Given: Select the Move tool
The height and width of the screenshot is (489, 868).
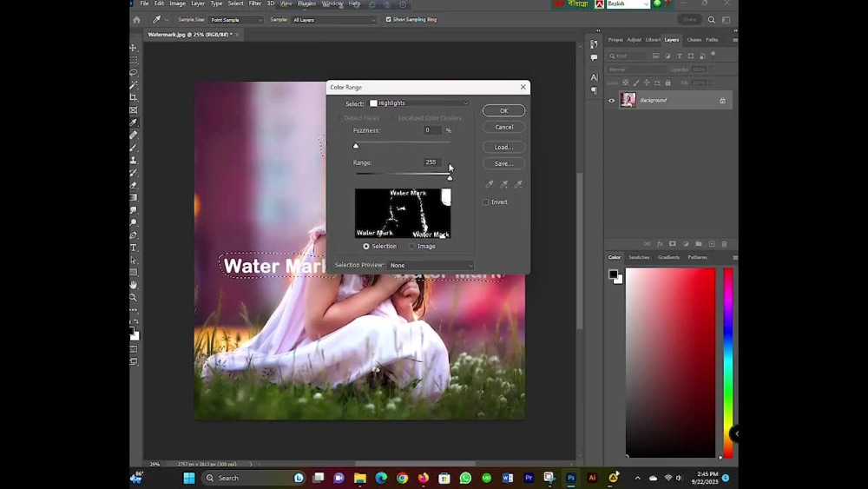Looking at the screenshot, I should (134, 48).
